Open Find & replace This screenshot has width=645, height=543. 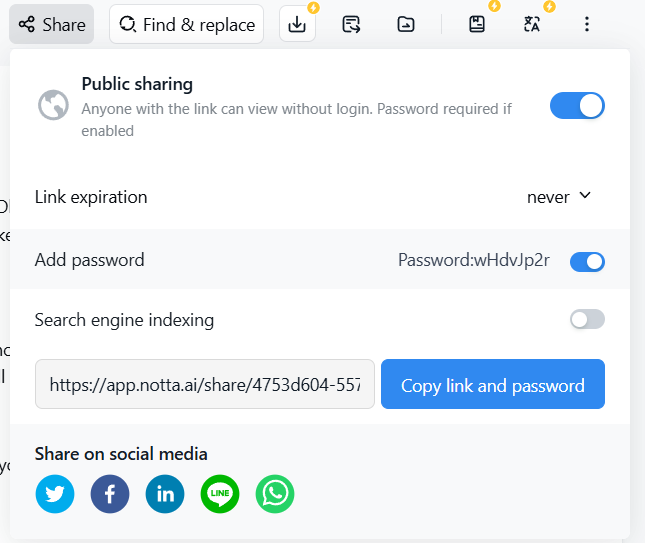(x=187, y=24)
